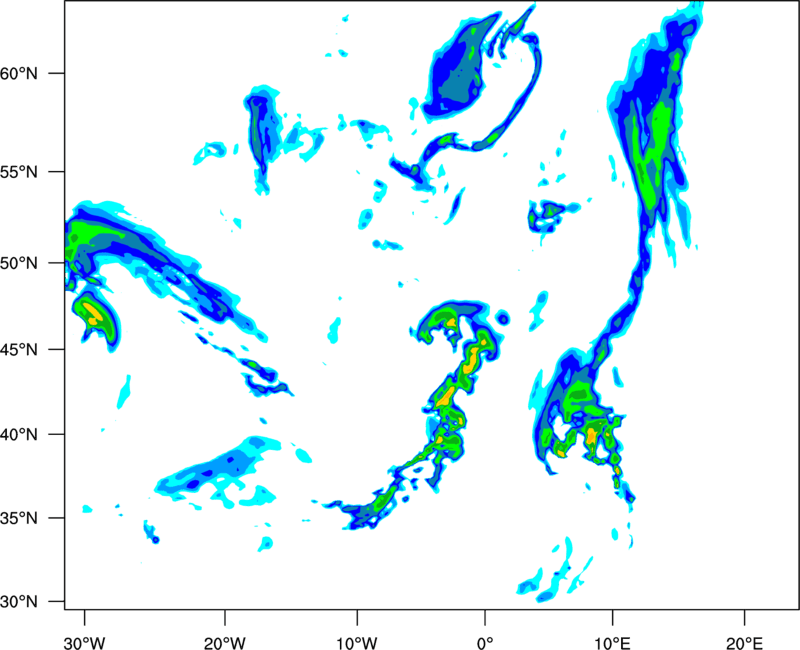This screenshot has height=650, width=800.
Task: Click the 30°W longitude label
Action: pos(85,643)
